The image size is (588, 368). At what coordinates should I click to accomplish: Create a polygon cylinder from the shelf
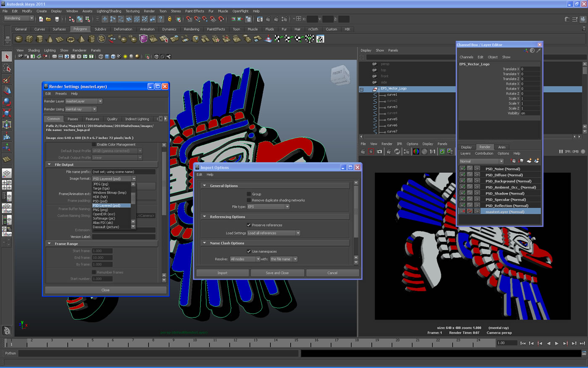39,39
